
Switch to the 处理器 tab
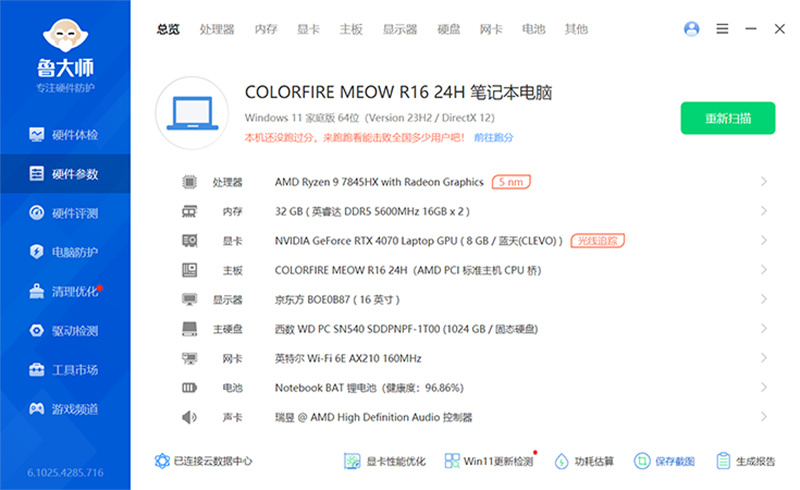(x=217, y=30)
